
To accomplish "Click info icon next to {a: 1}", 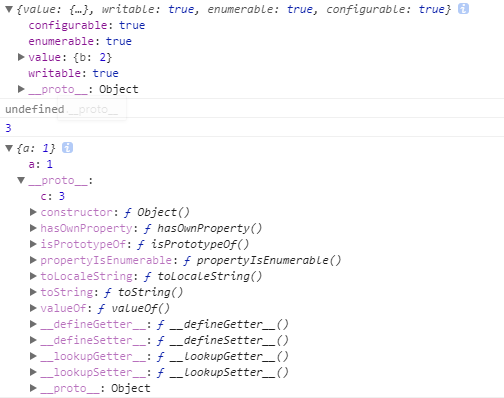I will coord(67,147).
